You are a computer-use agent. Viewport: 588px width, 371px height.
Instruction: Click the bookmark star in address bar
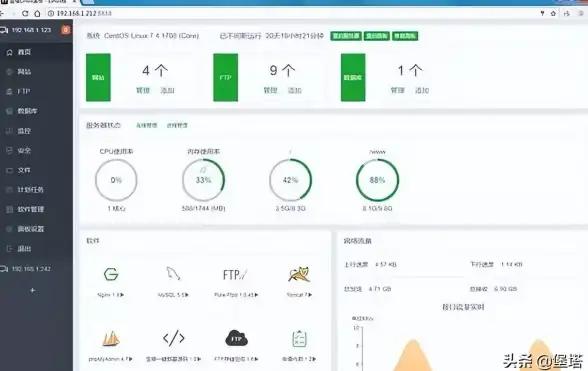[553, 14]
